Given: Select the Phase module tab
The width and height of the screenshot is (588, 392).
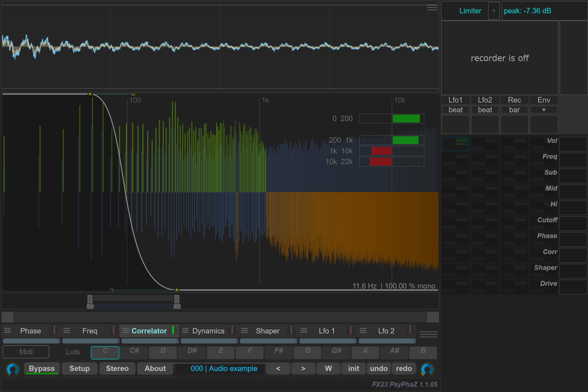Looking at the screenshot, I should [30, 331].
